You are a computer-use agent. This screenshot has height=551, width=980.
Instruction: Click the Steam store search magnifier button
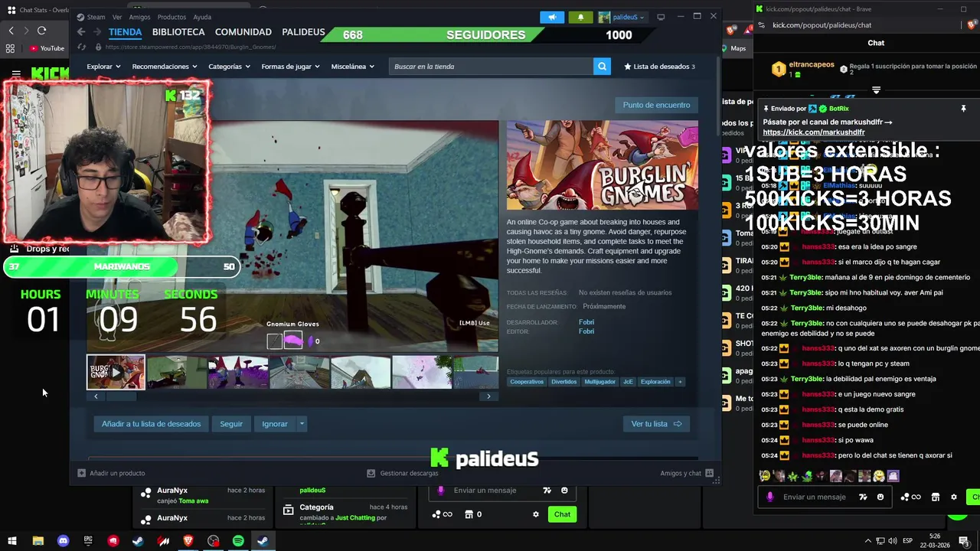coord(603,67)
